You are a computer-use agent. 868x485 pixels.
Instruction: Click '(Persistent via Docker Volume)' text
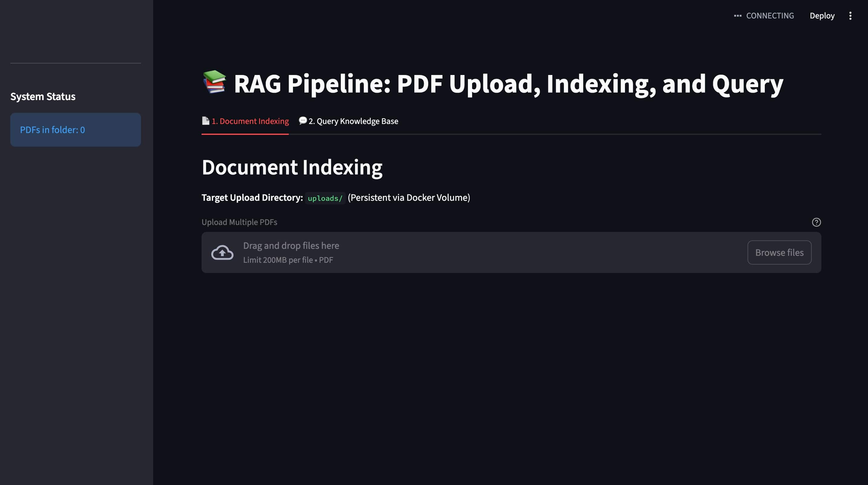[x=409, y=197]
